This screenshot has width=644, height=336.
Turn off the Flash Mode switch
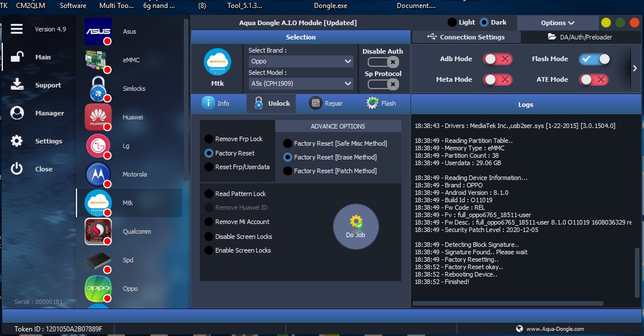(594, 59)
